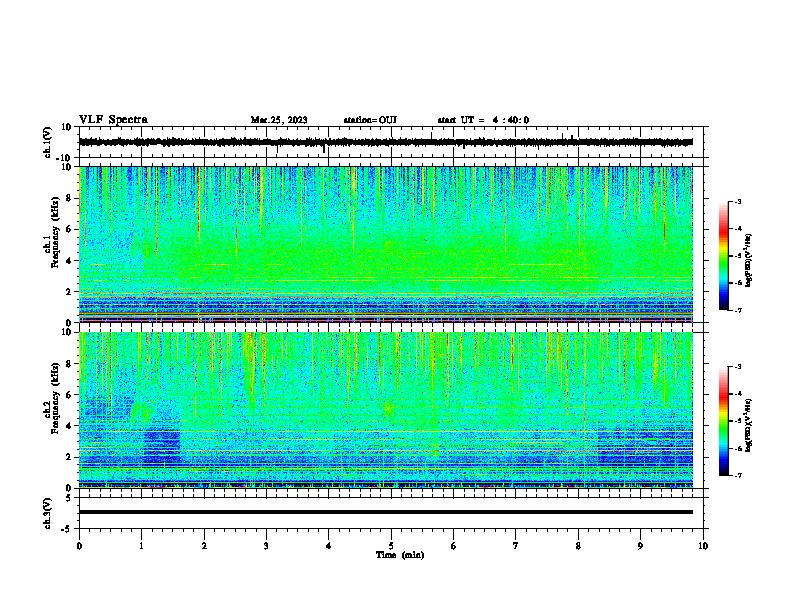Click tick label "3" on Time axis
The width and height of the screenshot is (792, 612).
tap(266, 546)
